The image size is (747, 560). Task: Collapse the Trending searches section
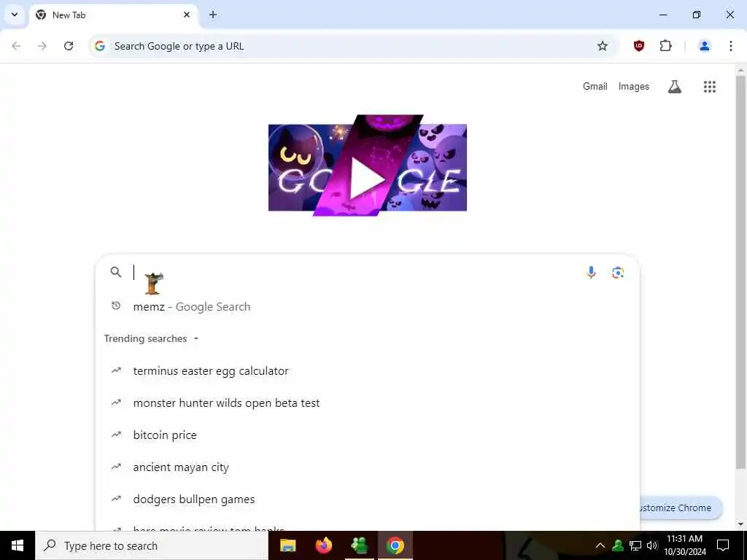[x=151, y=338]
